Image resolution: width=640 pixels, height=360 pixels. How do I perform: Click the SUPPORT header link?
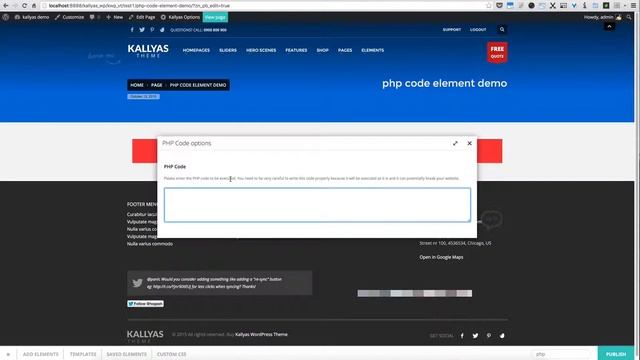point(451,30)
